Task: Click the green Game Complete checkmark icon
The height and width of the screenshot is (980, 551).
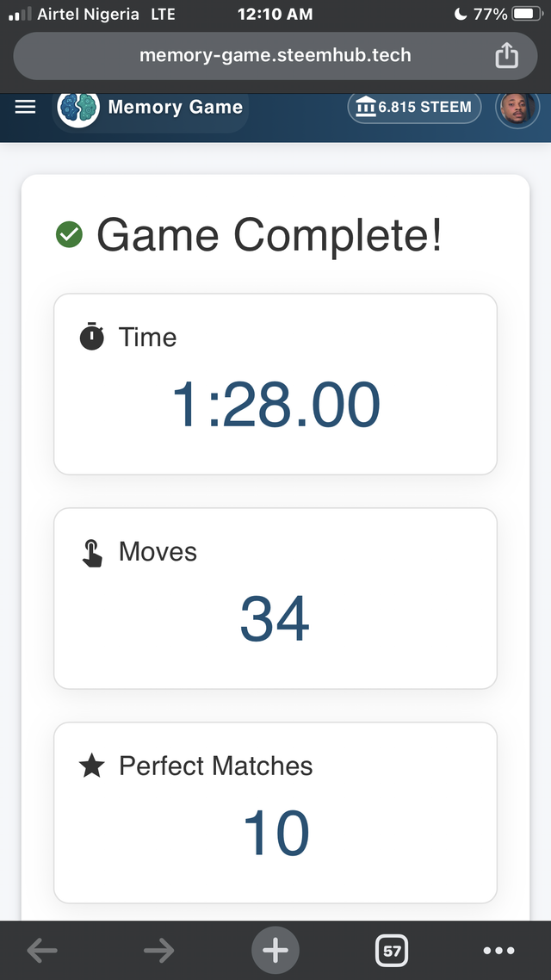Action: (69, 234)
